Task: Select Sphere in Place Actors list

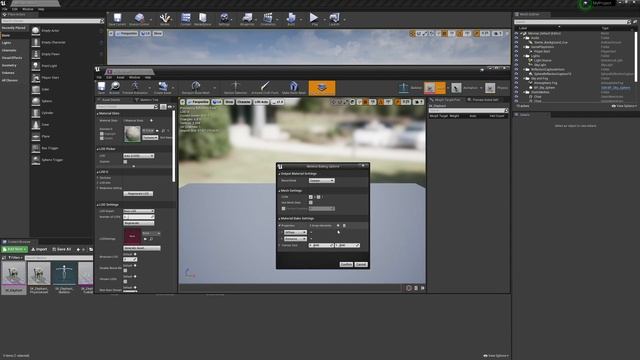Action: tap(47, 101)
